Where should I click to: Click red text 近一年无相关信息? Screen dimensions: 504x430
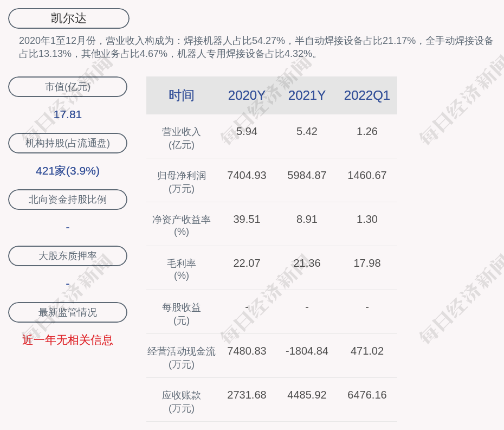point(68,340)
